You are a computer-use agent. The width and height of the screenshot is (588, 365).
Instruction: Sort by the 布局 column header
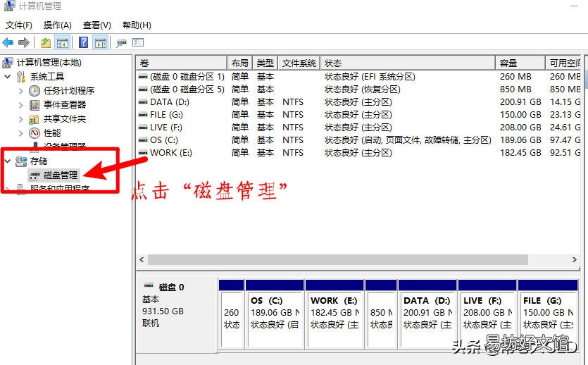[x=240, y=63]
